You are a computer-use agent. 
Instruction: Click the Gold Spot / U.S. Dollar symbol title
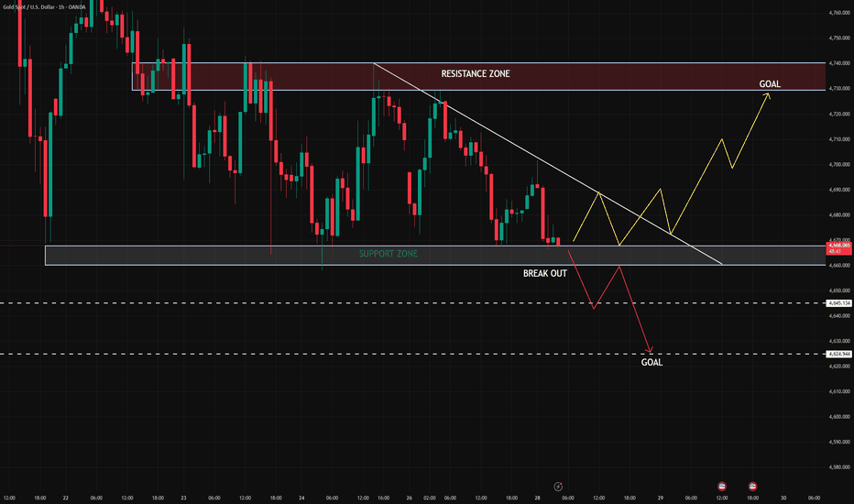point(44,7)
